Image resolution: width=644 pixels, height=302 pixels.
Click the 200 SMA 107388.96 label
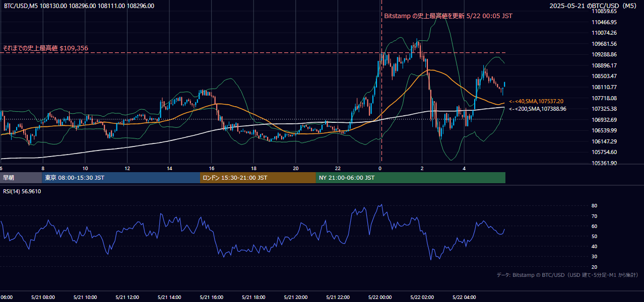point(538,109)
